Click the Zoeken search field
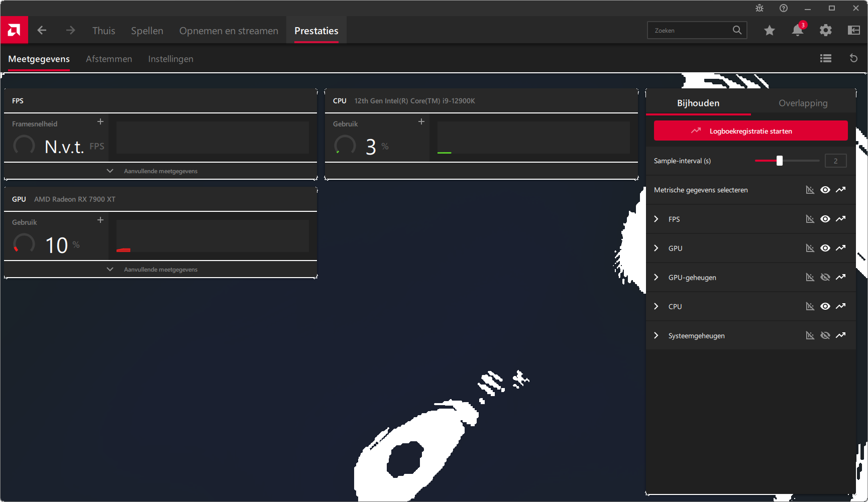The width and height of the screenshot is (868, 502). coord(691,31)
